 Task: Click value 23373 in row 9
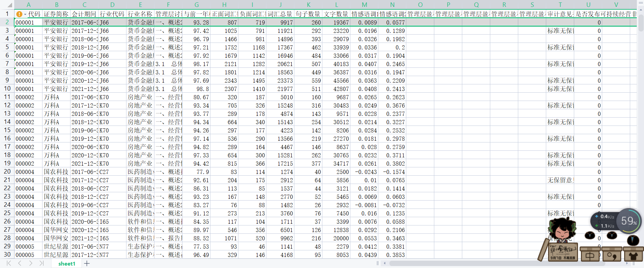click(x=281, y=81)
